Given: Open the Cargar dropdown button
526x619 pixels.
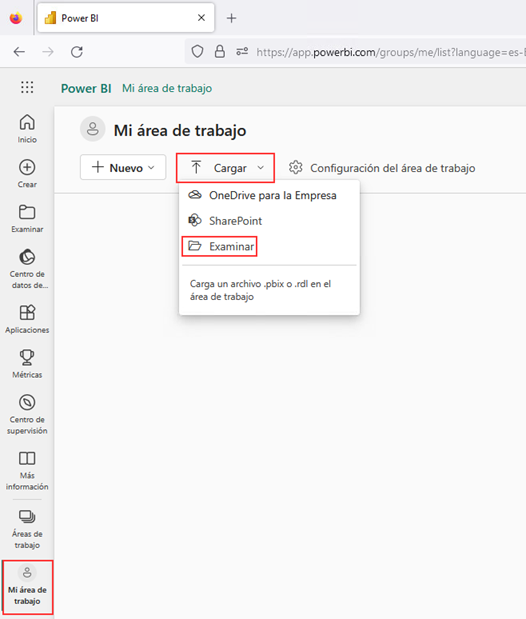Looking at the screenshot, I should (225, 168).
